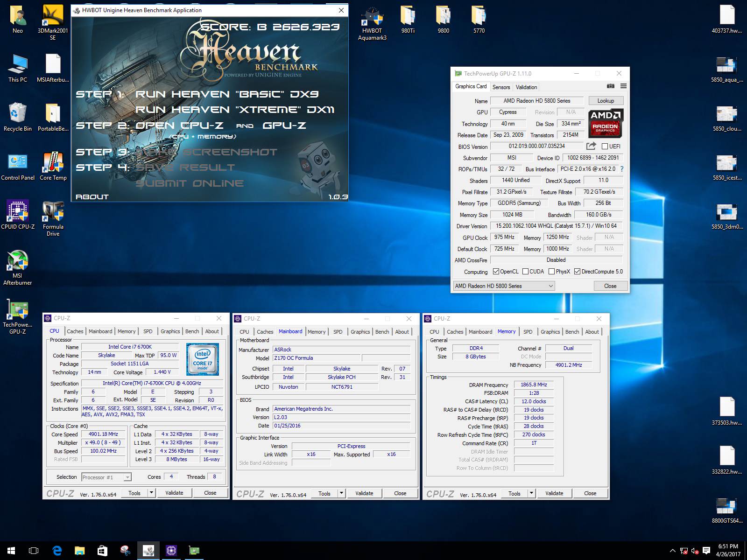
Task: Click the Bus Interface question mark
Action: [622, 169]
